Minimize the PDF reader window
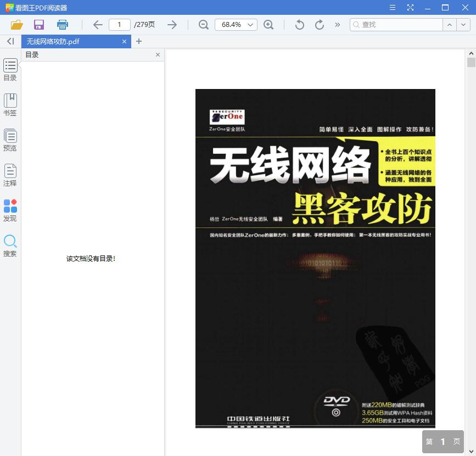This screenshot has width=476, height=456. click(428, 8)
